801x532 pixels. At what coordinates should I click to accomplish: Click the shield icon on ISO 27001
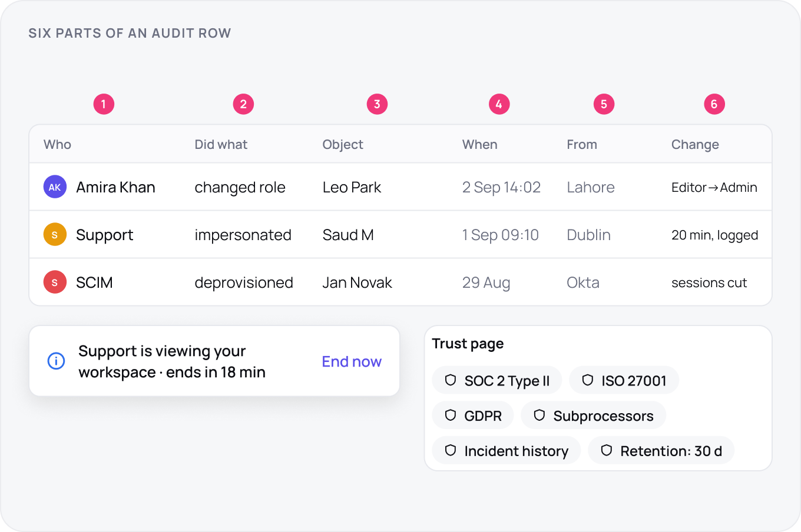click(x=588, y=380)
